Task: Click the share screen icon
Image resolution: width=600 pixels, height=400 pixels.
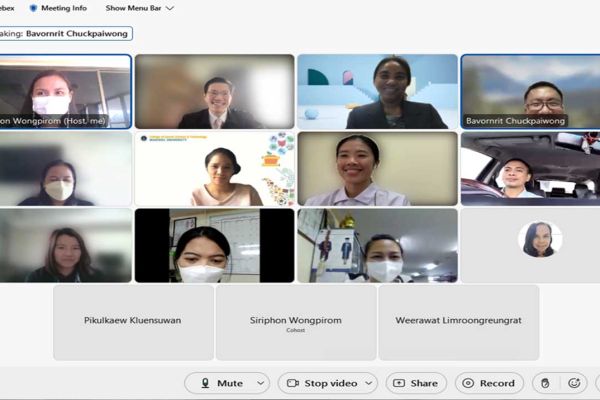Action: (400, 383)
